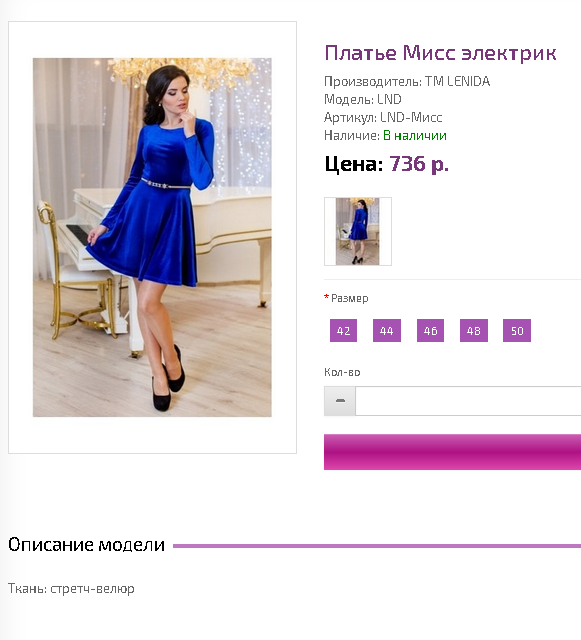The width and height of the screenshot is (581, 640).
Task: Decrease quantity with the minus button
Action: click(x=340, y=401)
